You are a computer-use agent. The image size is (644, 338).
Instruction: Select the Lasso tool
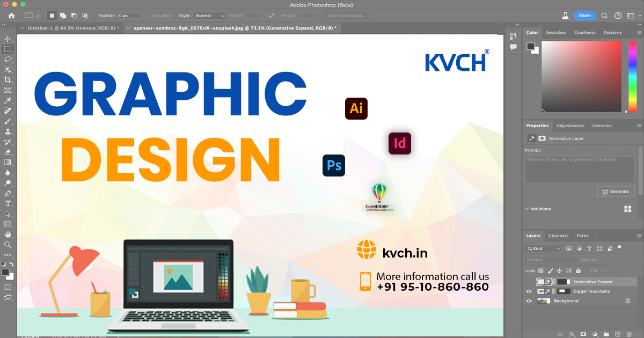8,60
